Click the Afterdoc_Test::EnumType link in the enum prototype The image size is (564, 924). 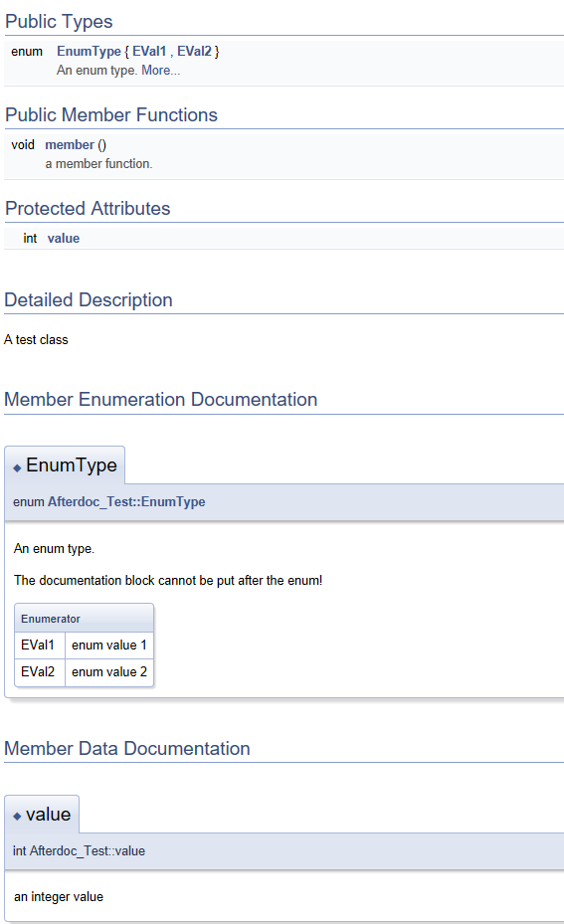(126, 502)
